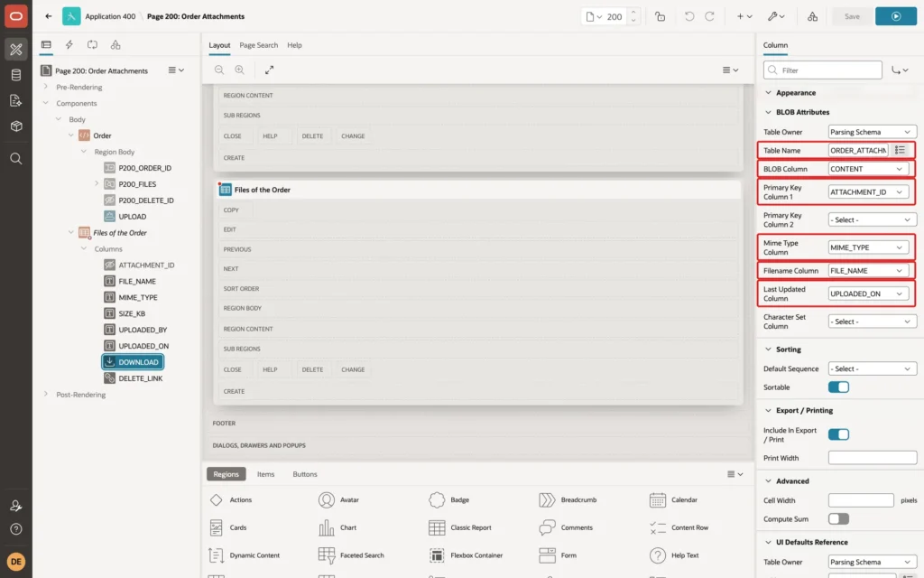Open Primary Key Column 2 dropdown
The image size is (924, 578).
pos(873,220)
